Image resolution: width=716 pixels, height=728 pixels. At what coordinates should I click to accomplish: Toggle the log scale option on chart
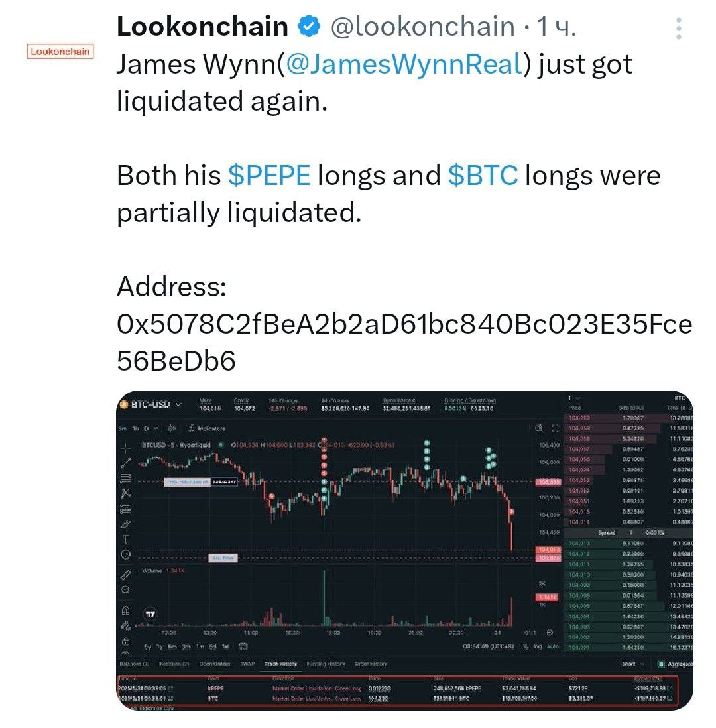click(x=537, y=646)
